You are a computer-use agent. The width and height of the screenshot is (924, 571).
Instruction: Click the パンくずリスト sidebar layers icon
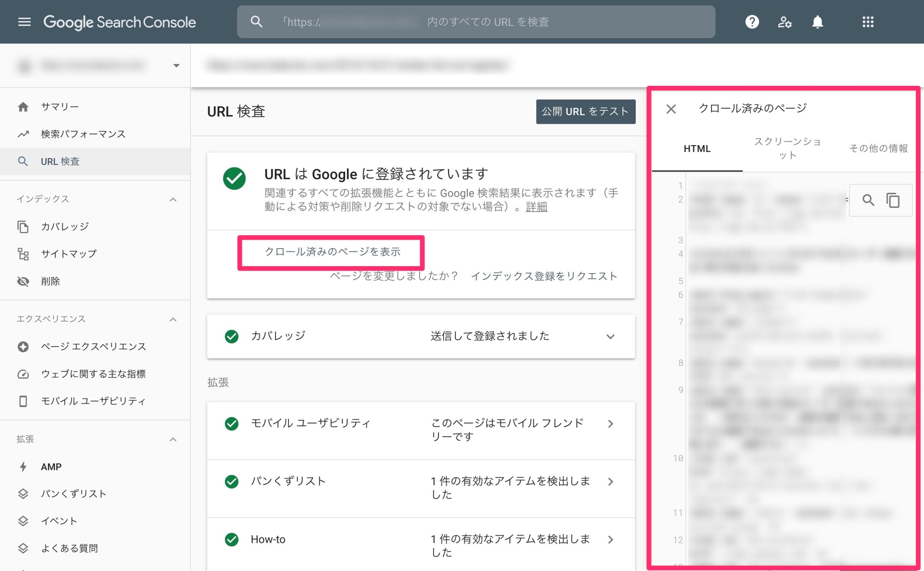pyautogui.click(x=23, y=494)
